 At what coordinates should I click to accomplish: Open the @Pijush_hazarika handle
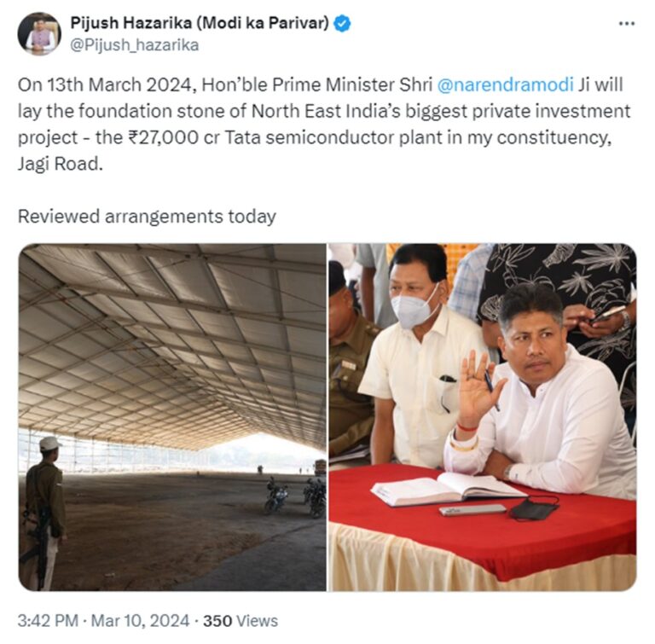pos(134,45)
